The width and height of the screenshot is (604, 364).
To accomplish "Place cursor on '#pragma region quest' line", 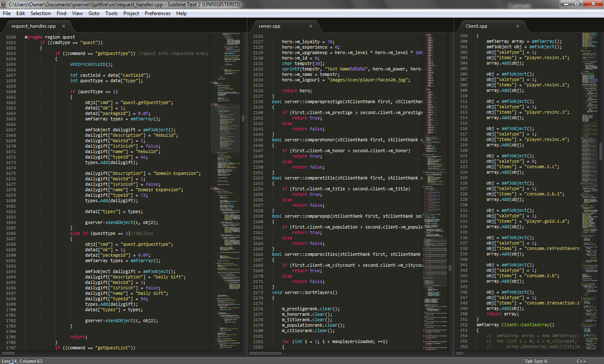I will coord(50,37).
